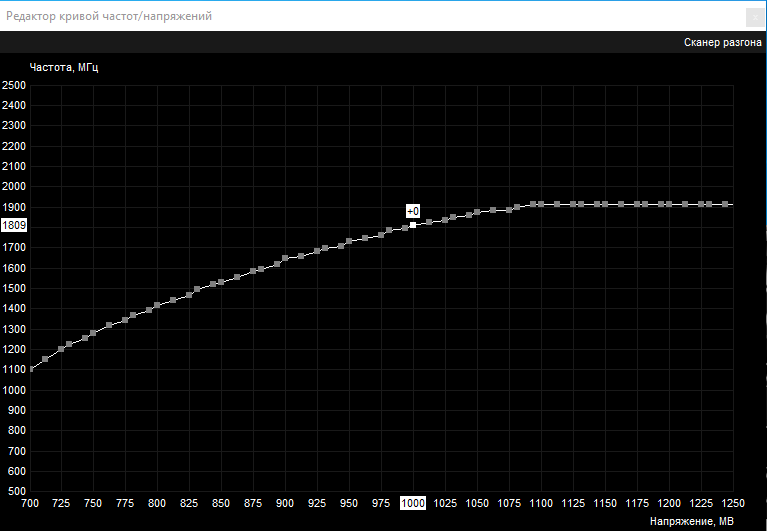Select the curve point at 950 mV
This screenshot has width=767, height=531.
pos(349,241)
